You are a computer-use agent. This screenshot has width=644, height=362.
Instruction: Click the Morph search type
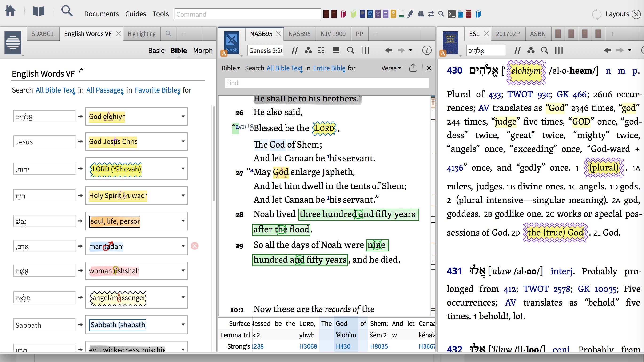click(203, 51)
